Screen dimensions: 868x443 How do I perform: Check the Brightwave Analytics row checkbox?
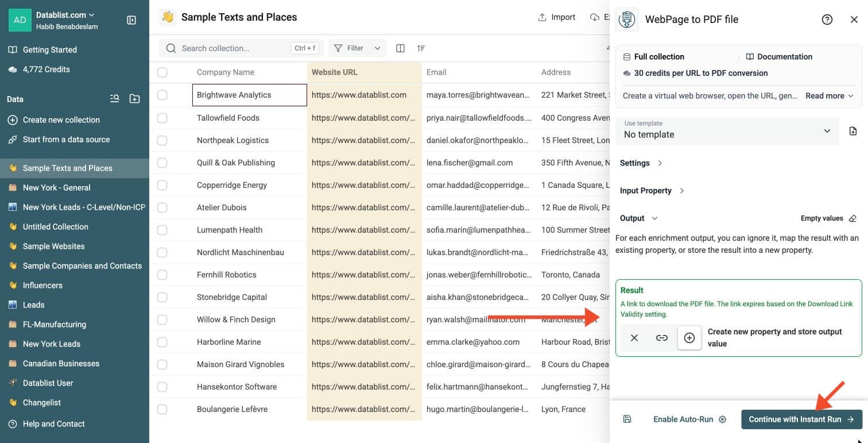(x=162, y=95)
